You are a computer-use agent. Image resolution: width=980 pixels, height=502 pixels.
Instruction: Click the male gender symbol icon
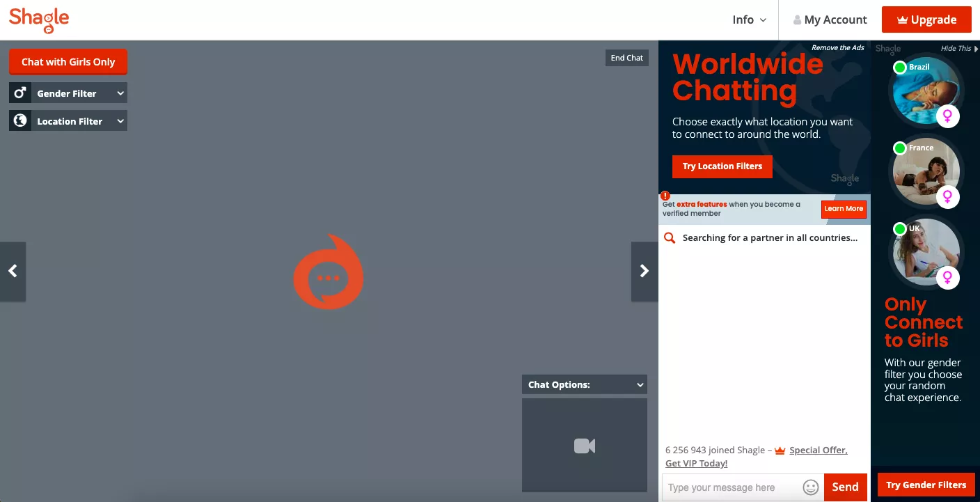[20, 93]
